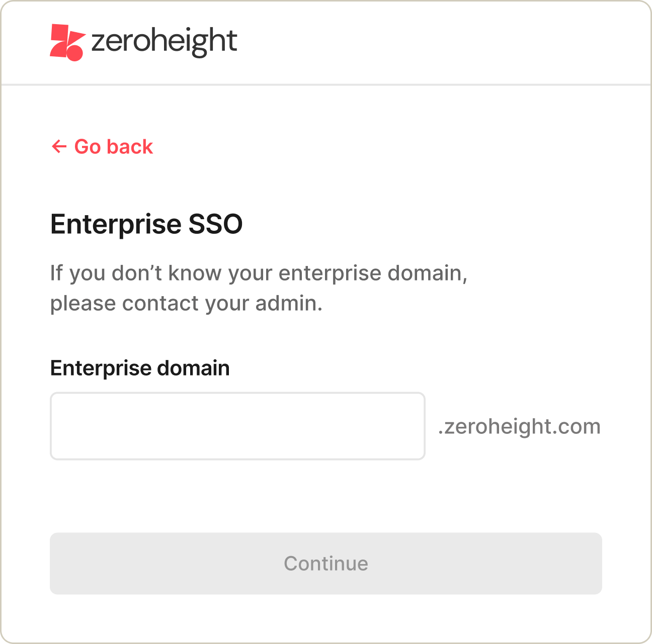Screen dimensions: 652x644
Task: Click the Enterprise domain field label
Action: coord(139,367)
